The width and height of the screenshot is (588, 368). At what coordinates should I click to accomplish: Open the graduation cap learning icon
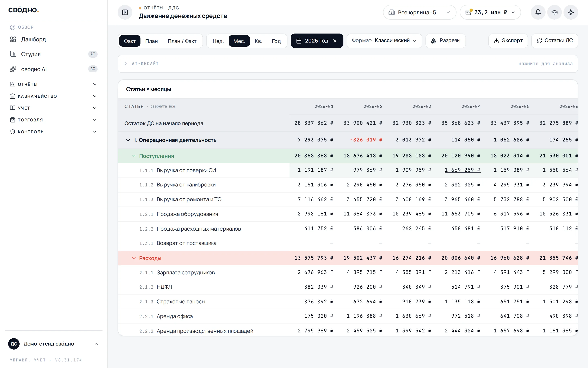coord(554,12)
